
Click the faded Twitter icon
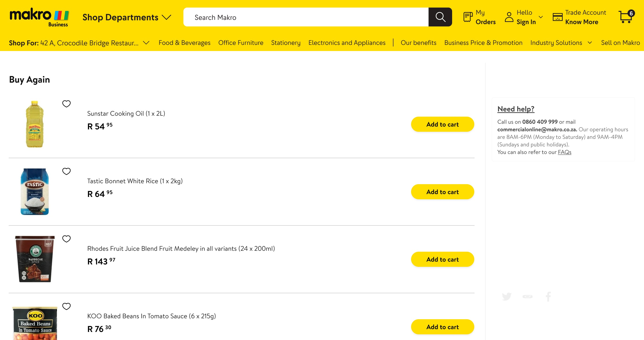pyautogui.click(x=507, y=296)
